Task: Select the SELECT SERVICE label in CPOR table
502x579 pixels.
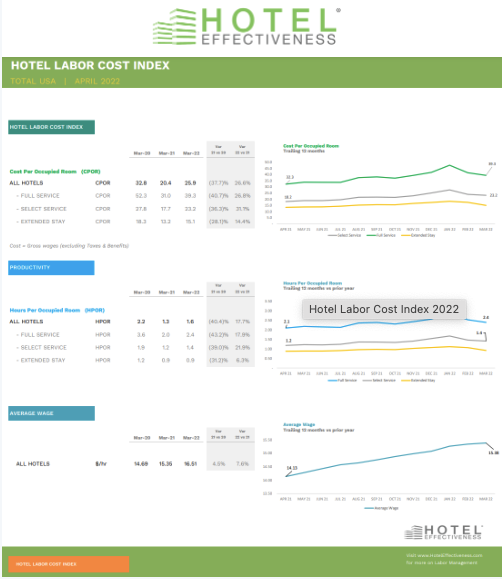Action: click(x=44, y=209)
